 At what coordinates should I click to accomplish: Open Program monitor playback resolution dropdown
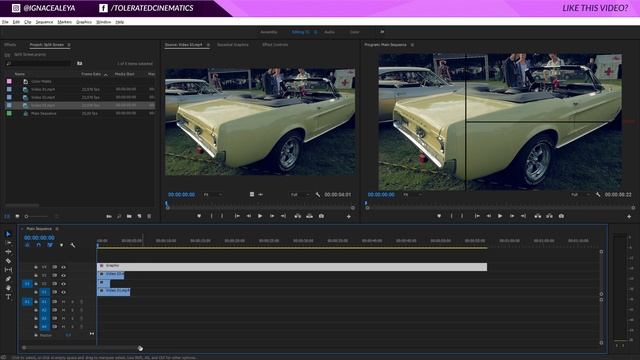580,195
